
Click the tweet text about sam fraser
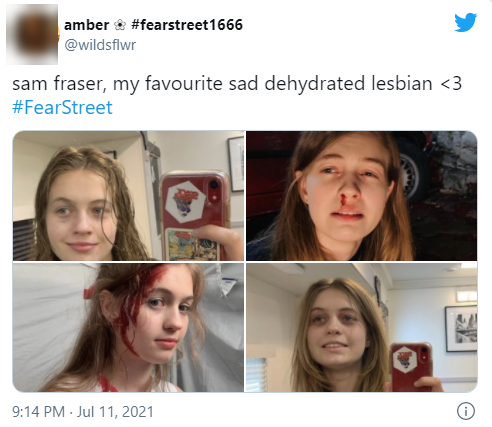coord(237,83)
